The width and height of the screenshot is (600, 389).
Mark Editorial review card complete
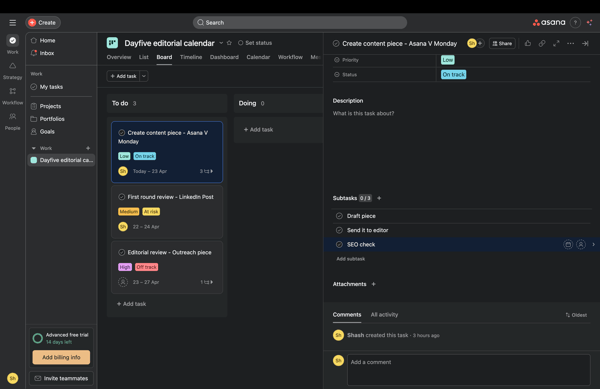[x=122, y=252]
